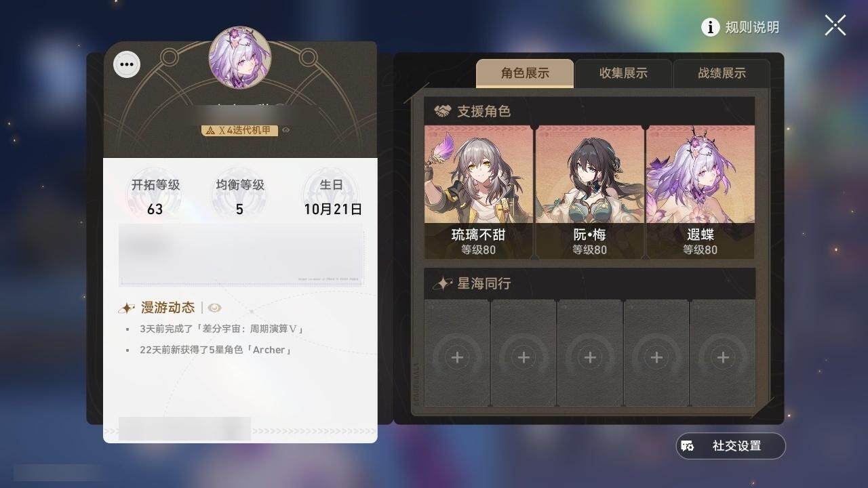Select the 角色展示 tab
Image resolution: width=868 pixels, height=488 pixels.
(525, 73)
